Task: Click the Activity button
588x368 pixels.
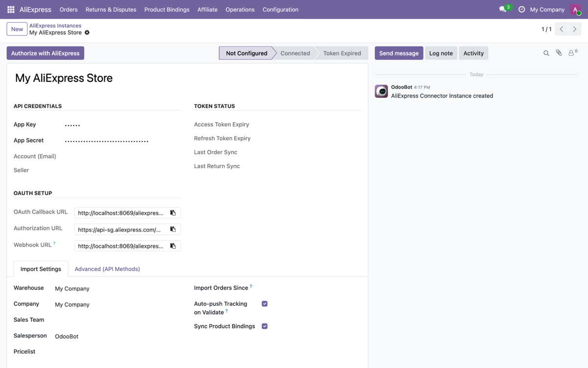Action: coord(473,53)
